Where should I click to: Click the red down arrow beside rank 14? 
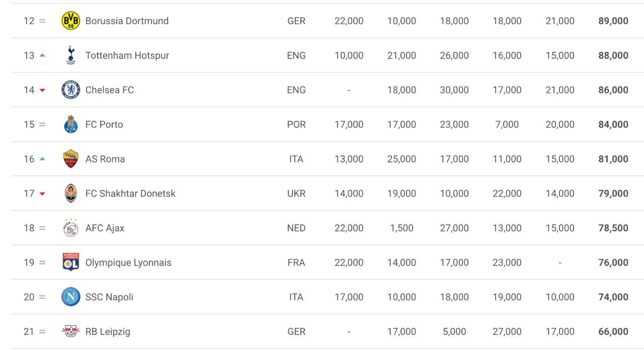coord(42,91)
